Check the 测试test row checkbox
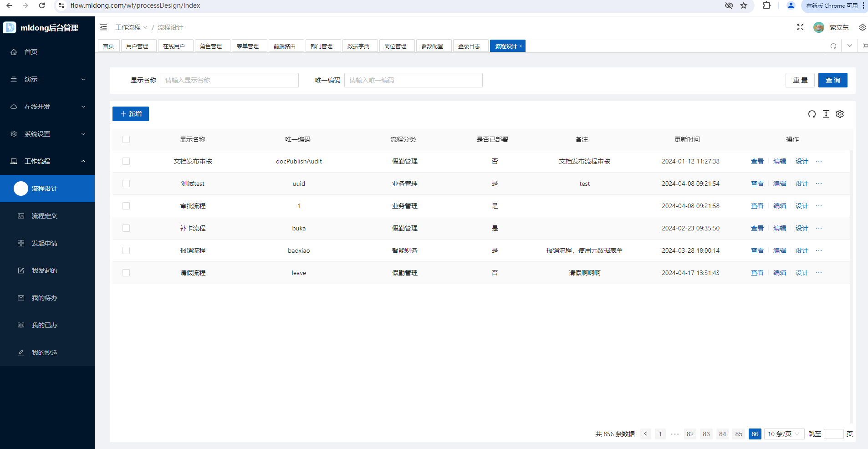This screenshot has height=449, width=868. [x=126, y=184]
